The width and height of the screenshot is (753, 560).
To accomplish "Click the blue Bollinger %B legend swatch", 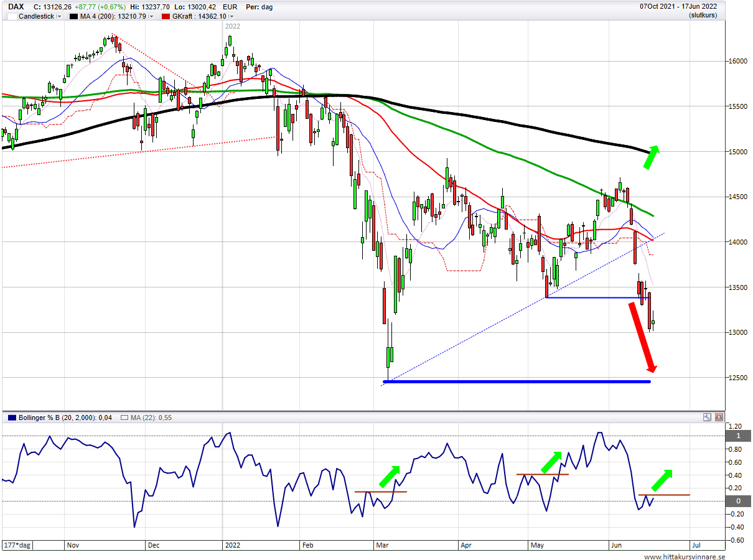I will click(12, 418).
